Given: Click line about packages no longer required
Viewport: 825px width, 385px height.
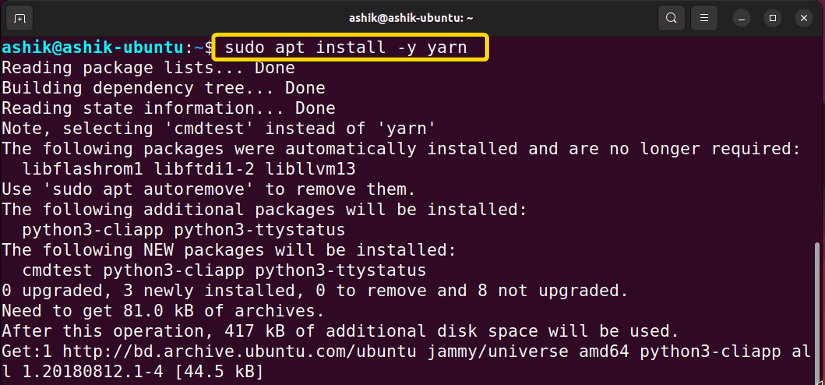Looking at the screenshot, I should (401, 149).
